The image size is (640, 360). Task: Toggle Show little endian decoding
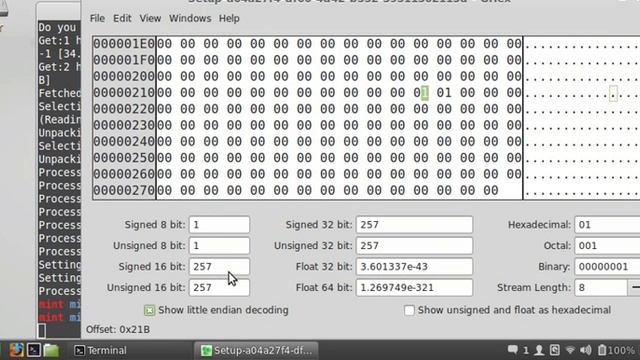pos(216,310)
